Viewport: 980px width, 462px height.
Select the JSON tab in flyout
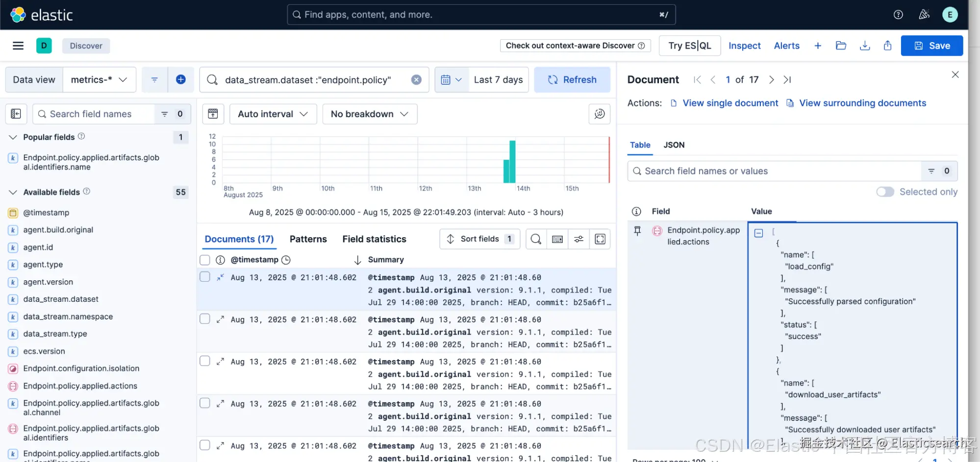[x=674, y=145]
